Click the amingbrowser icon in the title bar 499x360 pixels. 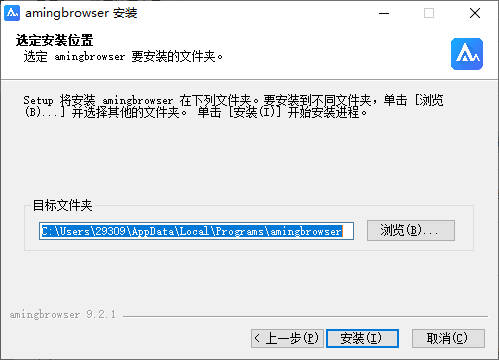point(12,13)
